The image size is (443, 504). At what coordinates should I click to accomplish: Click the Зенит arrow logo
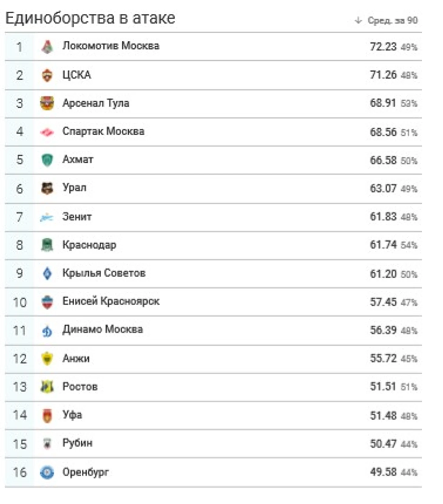[47, 217]
